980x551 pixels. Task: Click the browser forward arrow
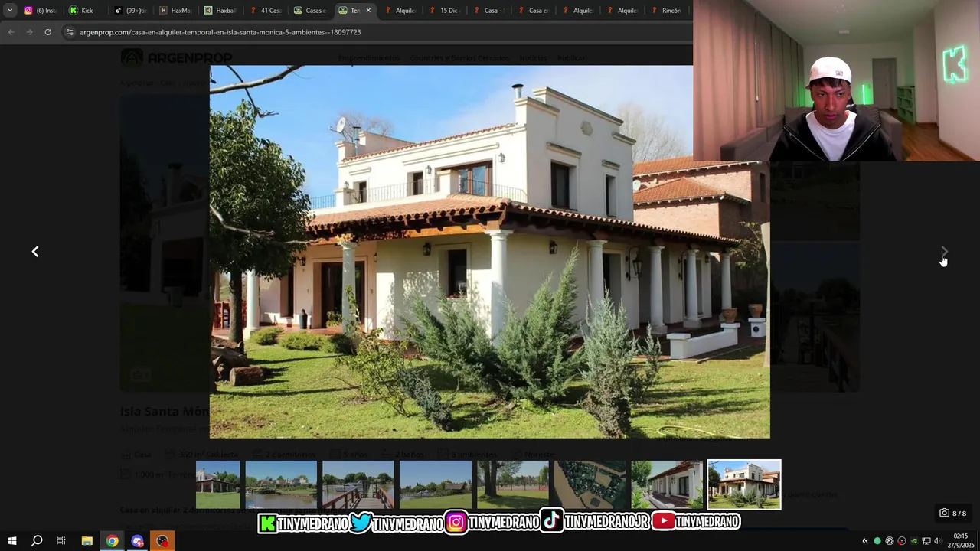[x=29, y=32]
